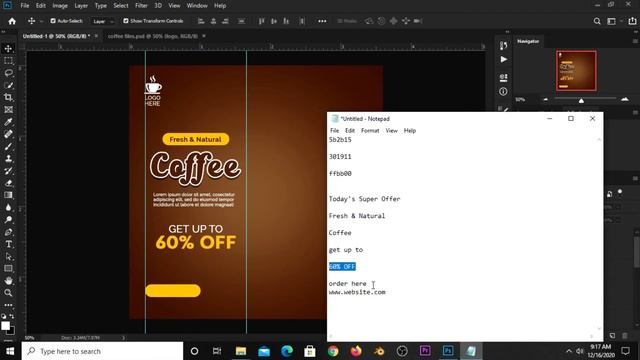Open the Info panel icon
The width and height of the screenshot is (640, 360).
tap(503, 91)
